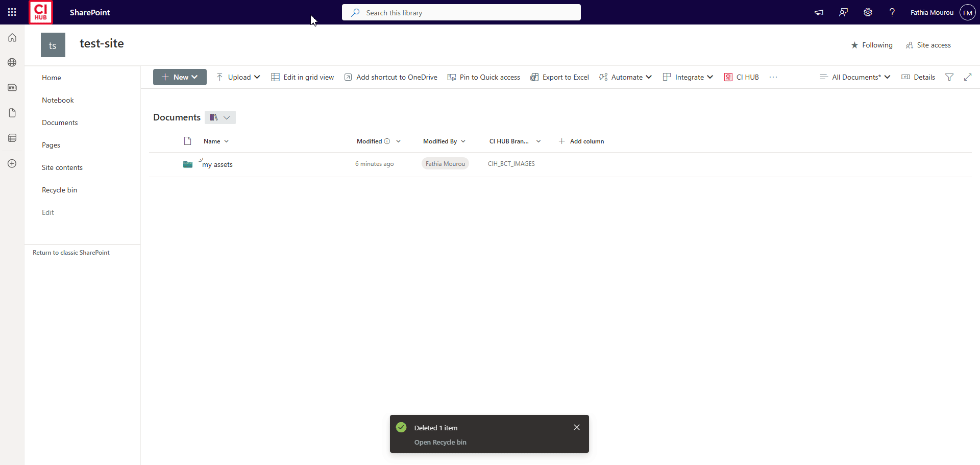Toggle Following star for this site

click(872, 45)
